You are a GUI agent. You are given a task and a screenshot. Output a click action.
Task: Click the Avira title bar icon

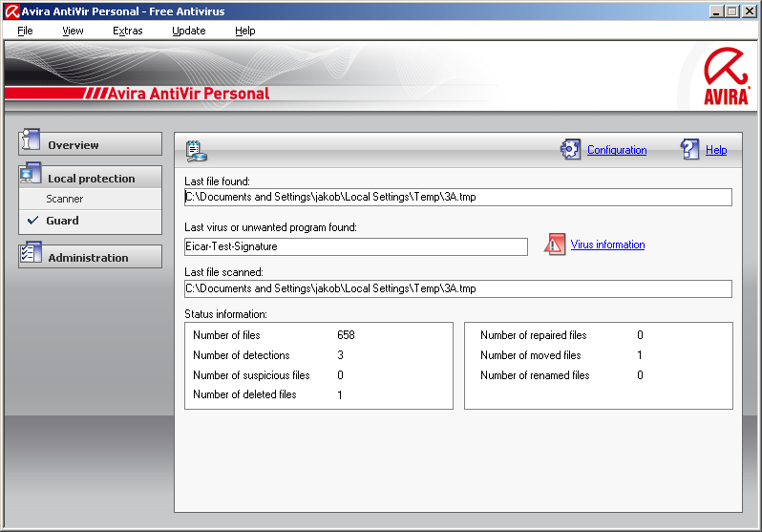point(11,11)
